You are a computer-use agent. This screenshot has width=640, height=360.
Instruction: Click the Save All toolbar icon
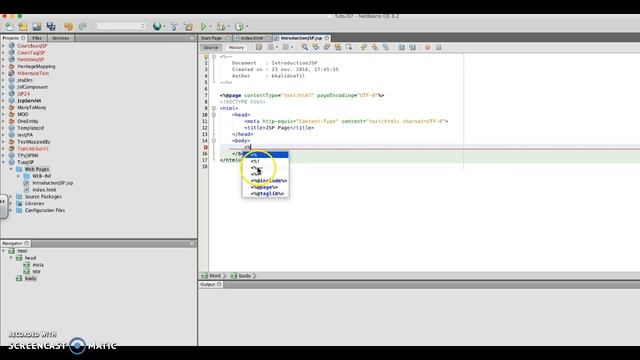51,27
